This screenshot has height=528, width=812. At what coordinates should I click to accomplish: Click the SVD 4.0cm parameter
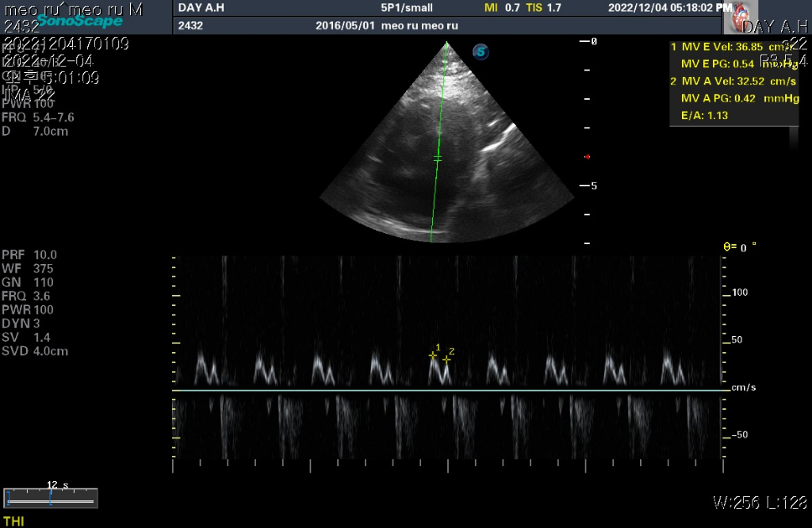pyautogui.click(x=35, y=351)
